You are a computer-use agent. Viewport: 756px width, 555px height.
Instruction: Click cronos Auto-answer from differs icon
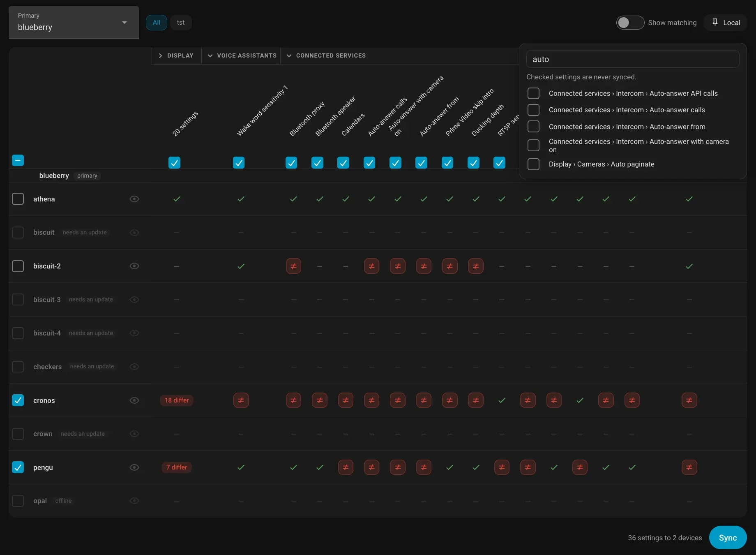click(424, 400)
